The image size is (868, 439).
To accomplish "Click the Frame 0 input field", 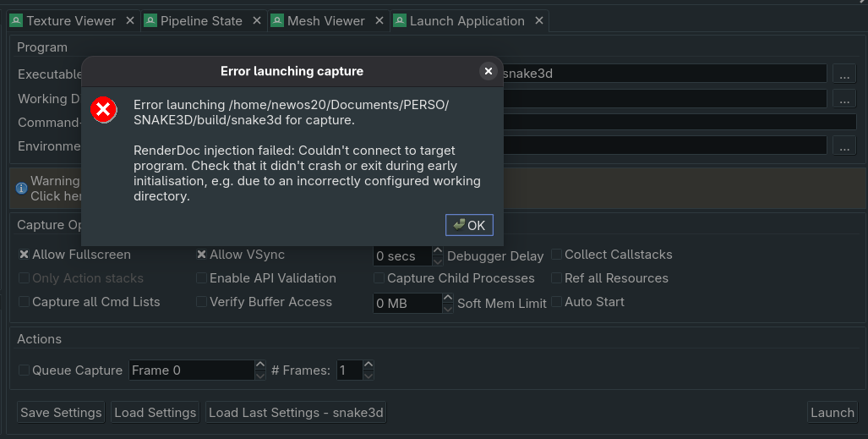I will click(190, 370).
